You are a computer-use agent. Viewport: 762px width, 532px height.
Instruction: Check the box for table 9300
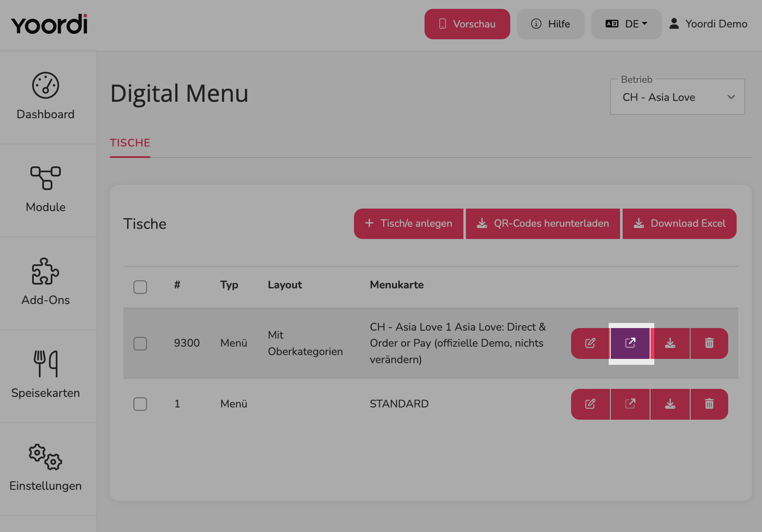click(140, 344)
